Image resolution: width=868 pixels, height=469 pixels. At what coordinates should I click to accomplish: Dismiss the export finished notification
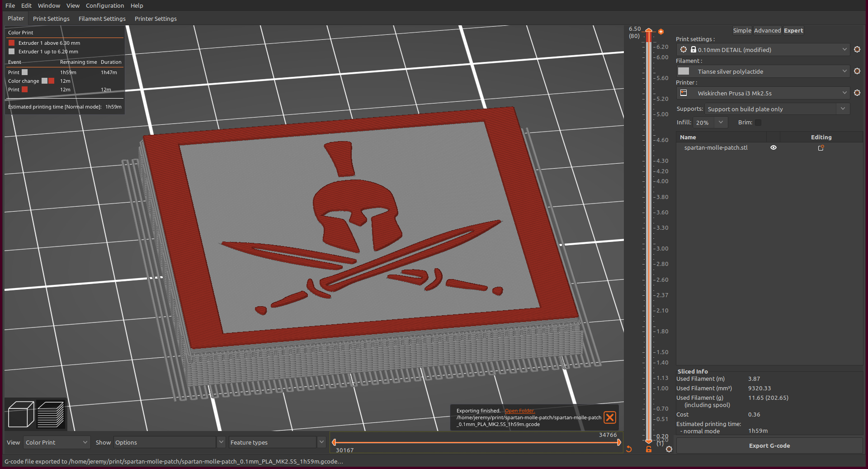click(610, 417)
